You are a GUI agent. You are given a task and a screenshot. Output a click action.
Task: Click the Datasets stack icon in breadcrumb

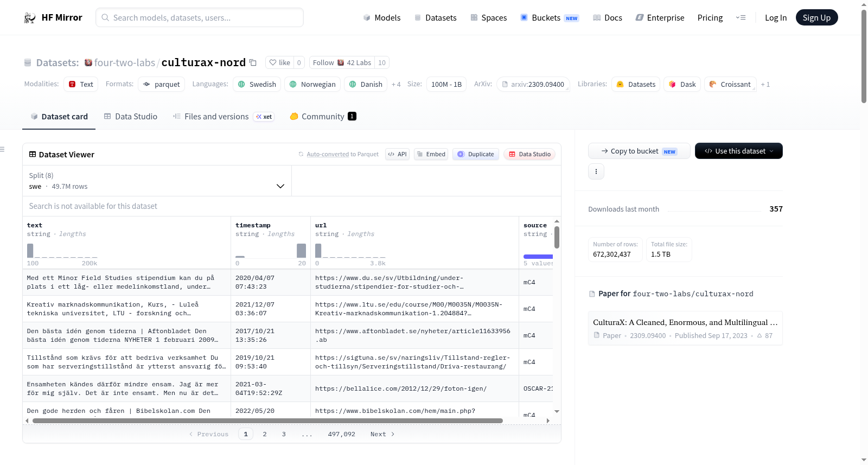[28, 62]
